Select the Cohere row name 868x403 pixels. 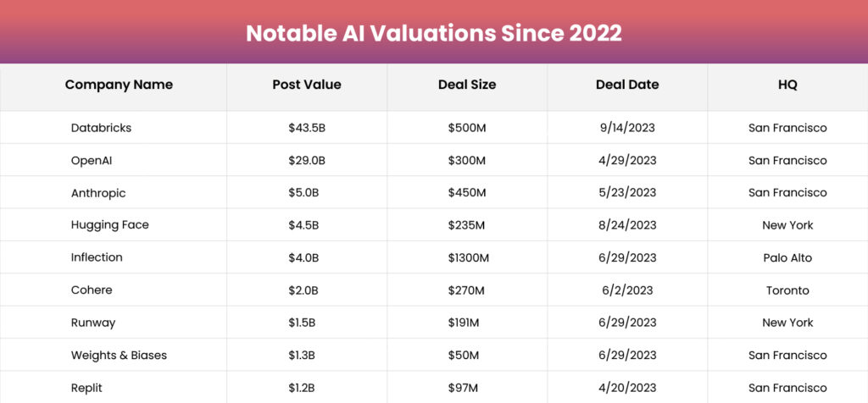[92, 290]
